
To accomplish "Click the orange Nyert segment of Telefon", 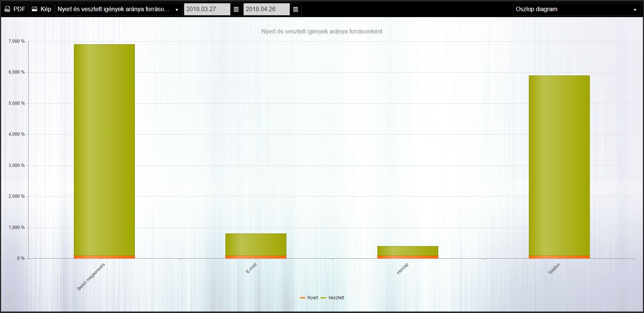I will (559, 257).
